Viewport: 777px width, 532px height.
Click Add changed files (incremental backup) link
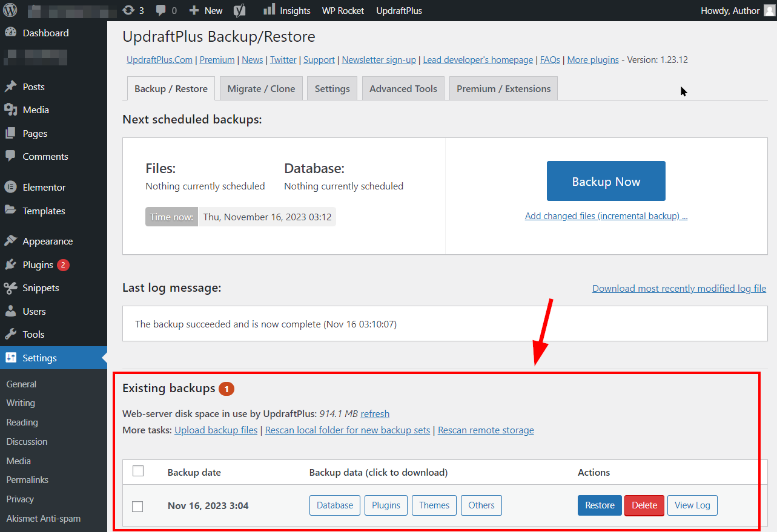coord(606,216)
